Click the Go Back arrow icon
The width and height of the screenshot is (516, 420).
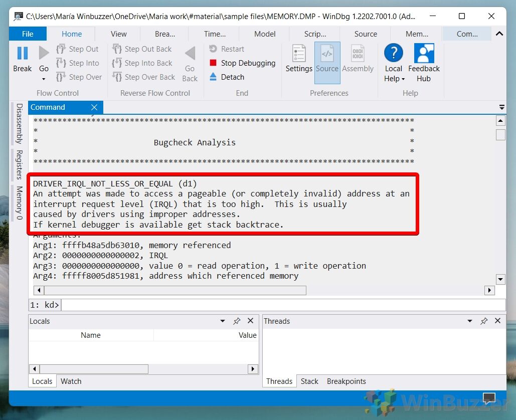coord(190,53)
